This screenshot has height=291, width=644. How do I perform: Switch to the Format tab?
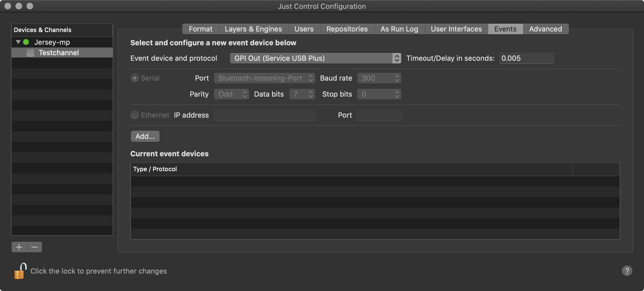pyautogui.click(x=200, y=29)
